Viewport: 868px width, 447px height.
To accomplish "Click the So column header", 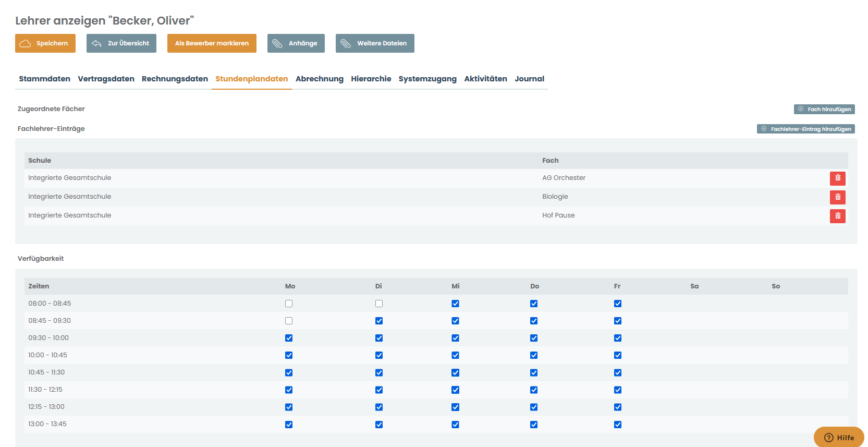I will pyautogui.click(x=776, y=286).
